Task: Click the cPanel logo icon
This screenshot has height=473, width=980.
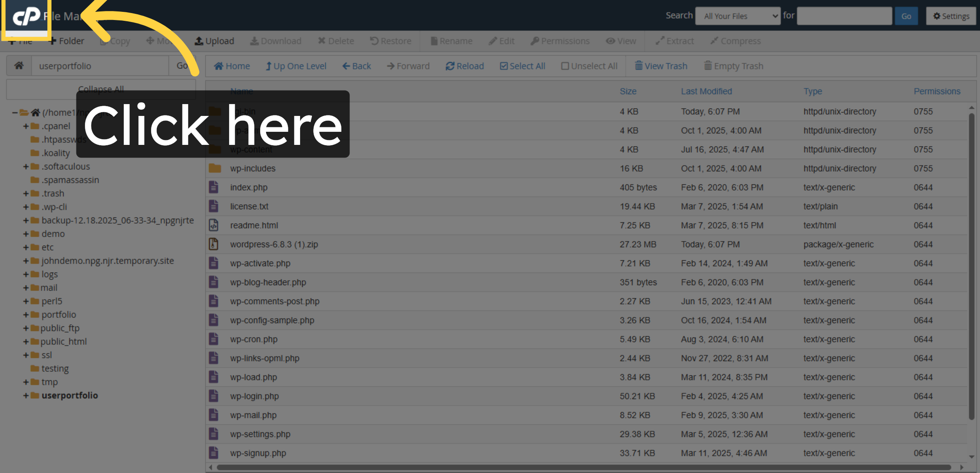Action: tap(26, 16)
